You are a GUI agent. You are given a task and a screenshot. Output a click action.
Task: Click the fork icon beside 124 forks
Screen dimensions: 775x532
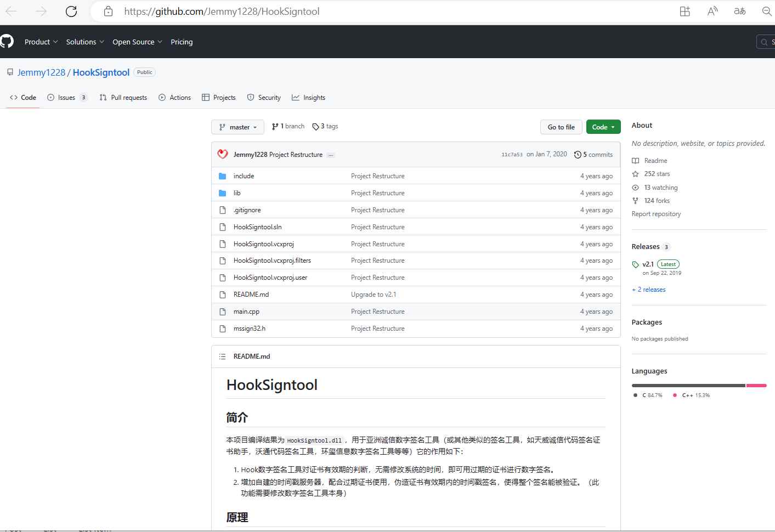tap(636, 201)
